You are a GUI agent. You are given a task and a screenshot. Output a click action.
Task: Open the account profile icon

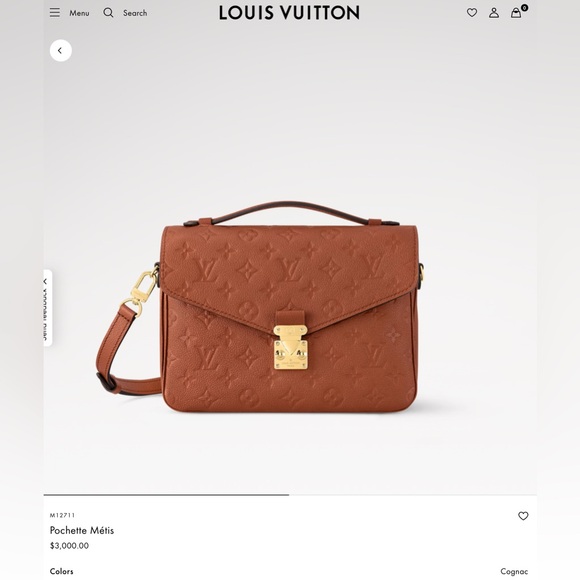494,13
